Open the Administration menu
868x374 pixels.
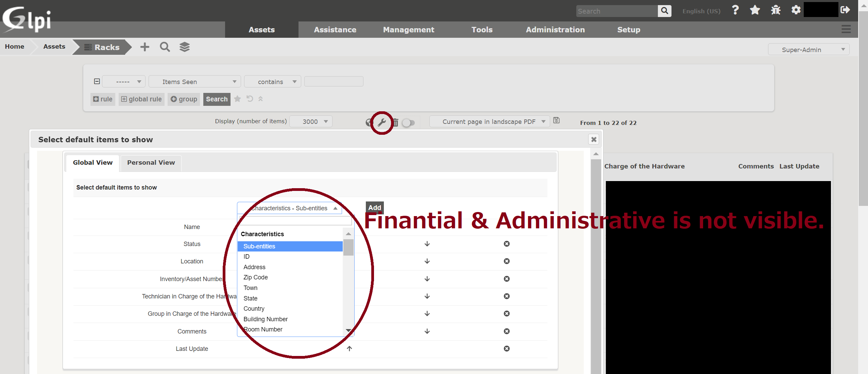point(555,30)
